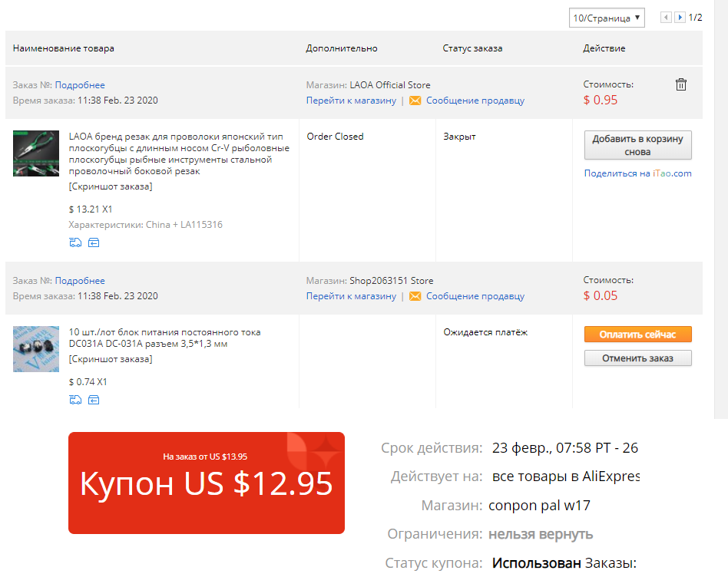
Task: Click truck shipping icon under LAOA pliers item
Action: coord(75,242)
